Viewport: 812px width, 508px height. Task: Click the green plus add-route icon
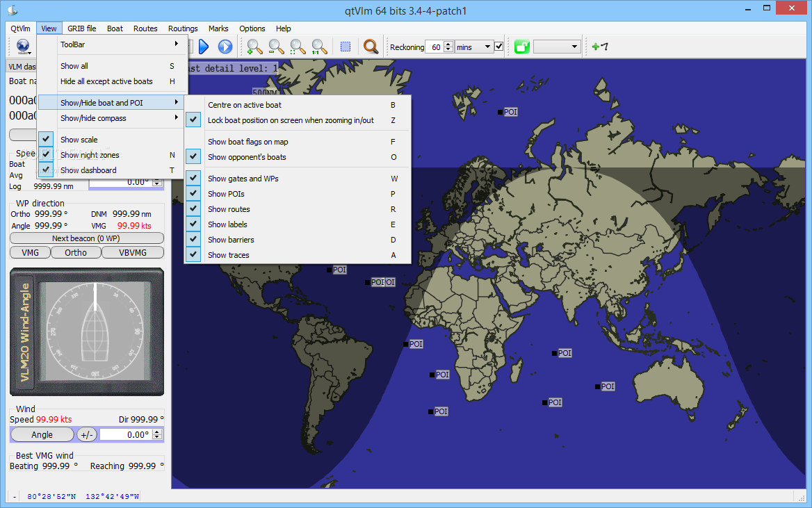pyautogui.click(x=600, y=47)
